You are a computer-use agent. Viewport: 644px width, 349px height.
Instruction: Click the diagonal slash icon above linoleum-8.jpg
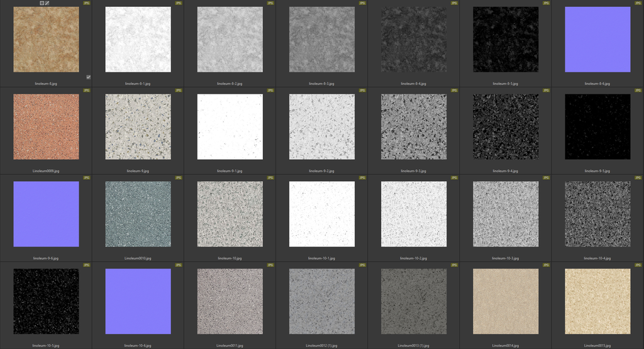[47, 3]
